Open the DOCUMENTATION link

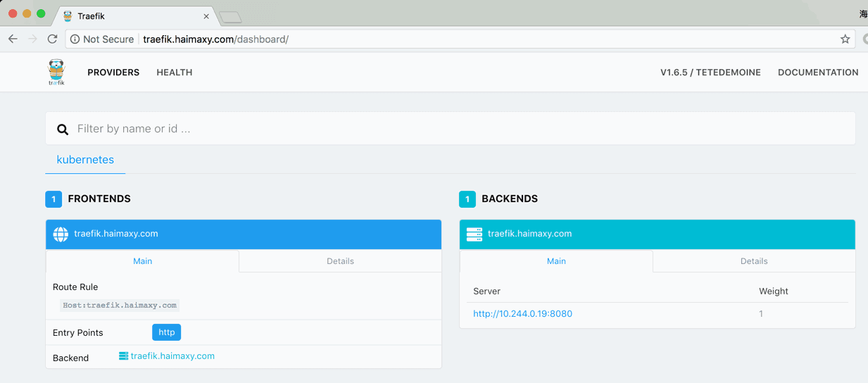pyautogui.click(x=818, y=73)
